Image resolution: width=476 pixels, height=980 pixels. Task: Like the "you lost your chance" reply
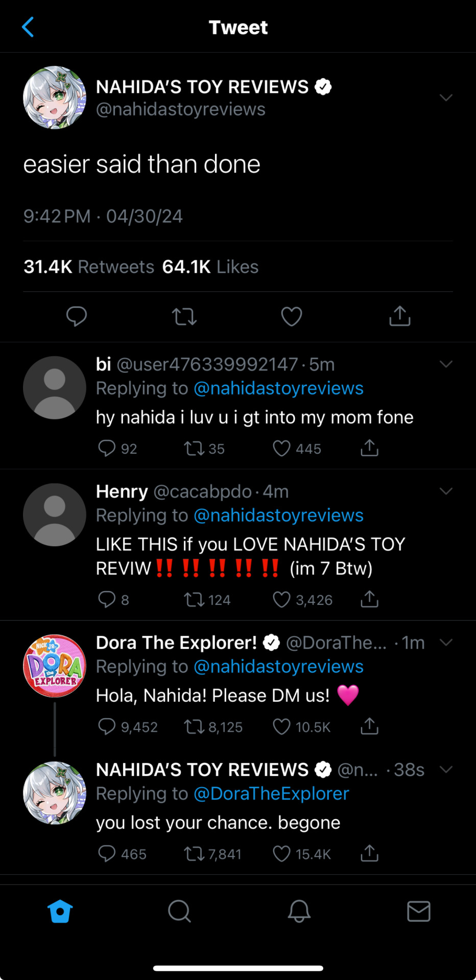point(281,853)
